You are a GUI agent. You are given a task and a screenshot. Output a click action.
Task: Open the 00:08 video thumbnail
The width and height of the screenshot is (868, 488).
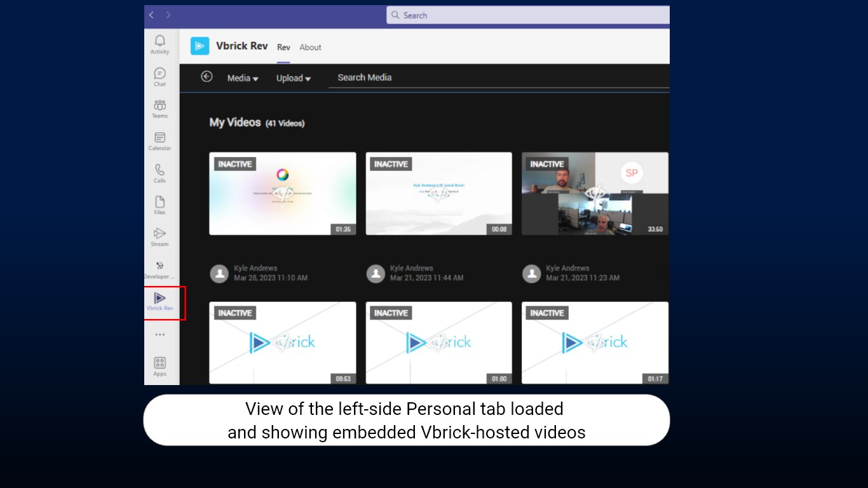click(x=439, y=193)
